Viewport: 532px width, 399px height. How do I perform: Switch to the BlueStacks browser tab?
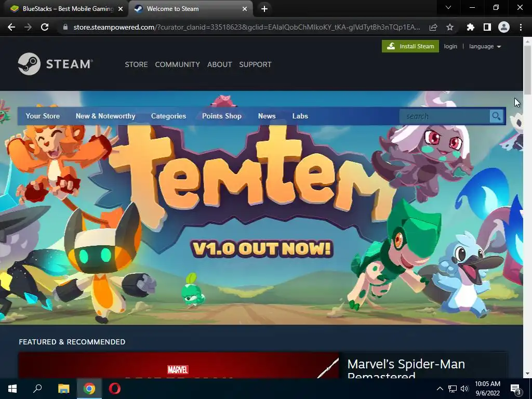[x=64, y=9]
